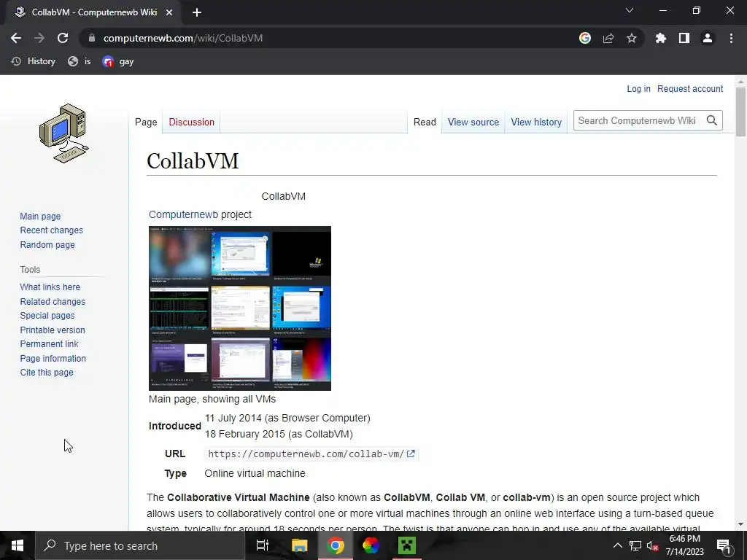Open Minecraft creeper taskbar app
This screenshot has width=747, height=560.
click(x=407, y=545)
